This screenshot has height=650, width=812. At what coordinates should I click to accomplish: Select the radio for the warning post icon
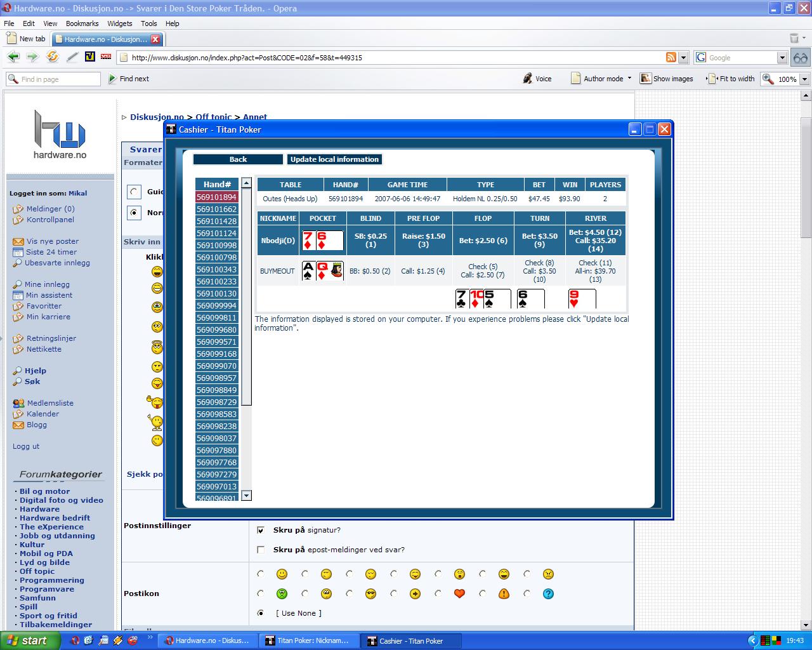[x=483, y=594]
